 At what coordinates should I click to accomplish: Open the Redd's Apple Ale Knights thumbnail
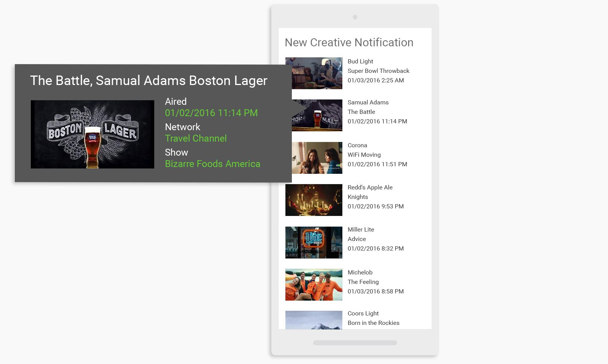coord(314,200)
